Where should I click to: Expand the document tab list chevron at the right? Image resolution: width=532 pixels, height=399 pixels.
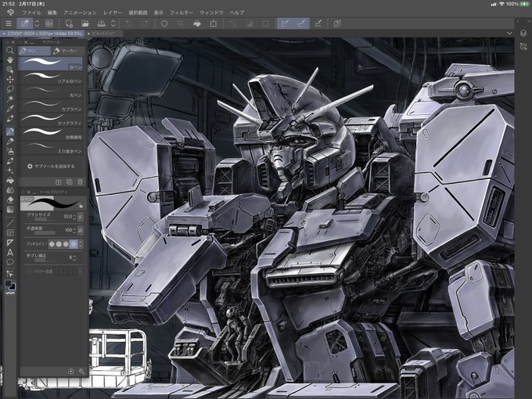click(x=509, y=33)
